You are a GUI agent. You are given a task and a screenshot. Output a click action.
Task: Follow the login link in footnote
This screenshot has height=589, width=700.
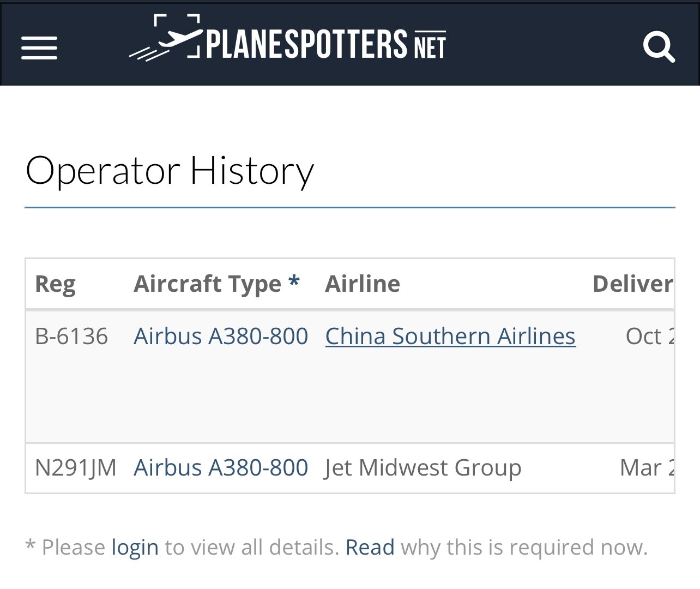tap(135, 547)
